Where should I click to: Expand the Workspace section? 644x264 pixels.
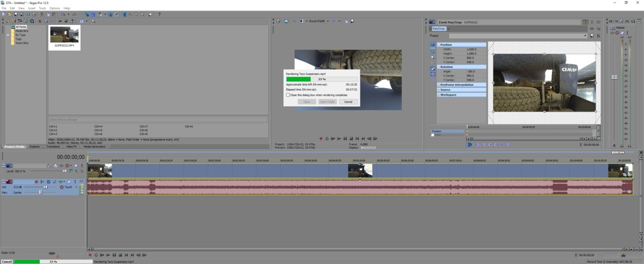[x=438, y=95]
